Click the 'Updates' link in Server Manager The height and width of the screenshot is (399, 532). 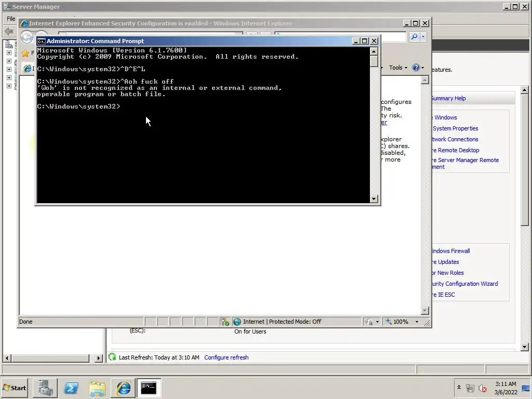coord(445,262)
